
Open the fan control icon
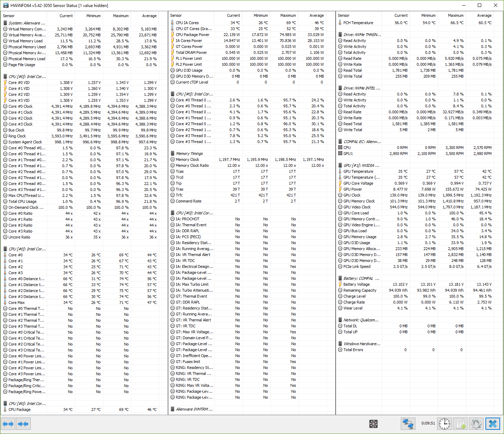(373, 424)
